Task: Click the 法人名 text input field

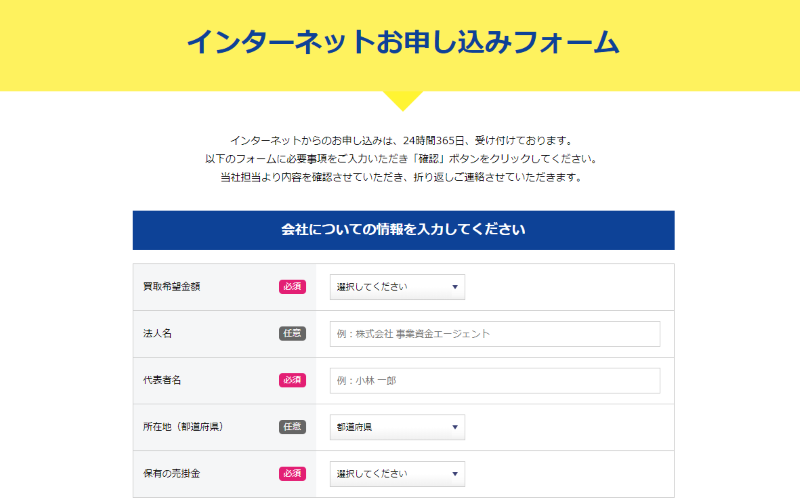Action: pos(495,334)
